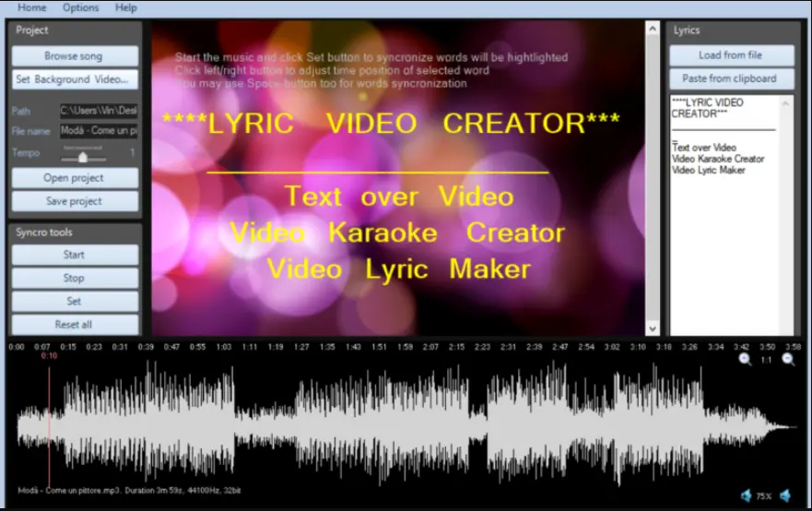Click the 'Syncro tools' panel header
The image size is (812, 511).
[x=44, y=232]
